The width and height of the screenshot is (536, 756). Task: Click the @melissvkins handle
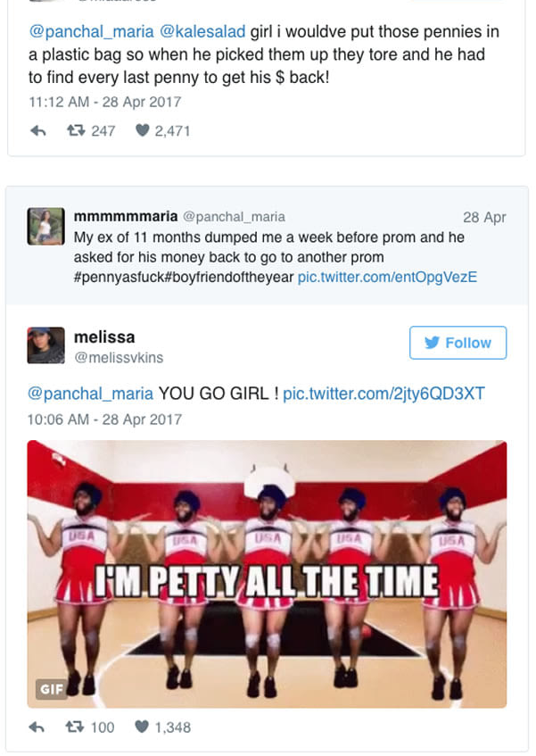[119, 358]
